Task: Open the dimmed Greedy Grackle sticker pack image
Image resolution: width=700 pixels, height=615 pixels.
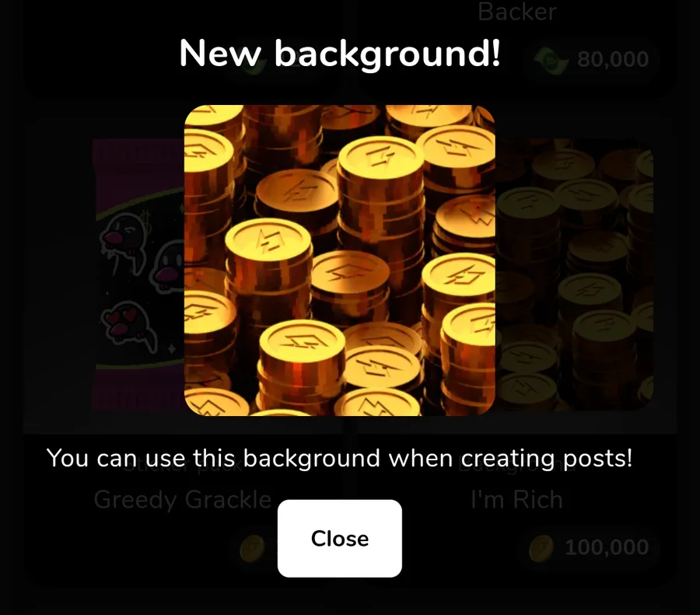Action: pyautogui.click(x=139, y=274)
